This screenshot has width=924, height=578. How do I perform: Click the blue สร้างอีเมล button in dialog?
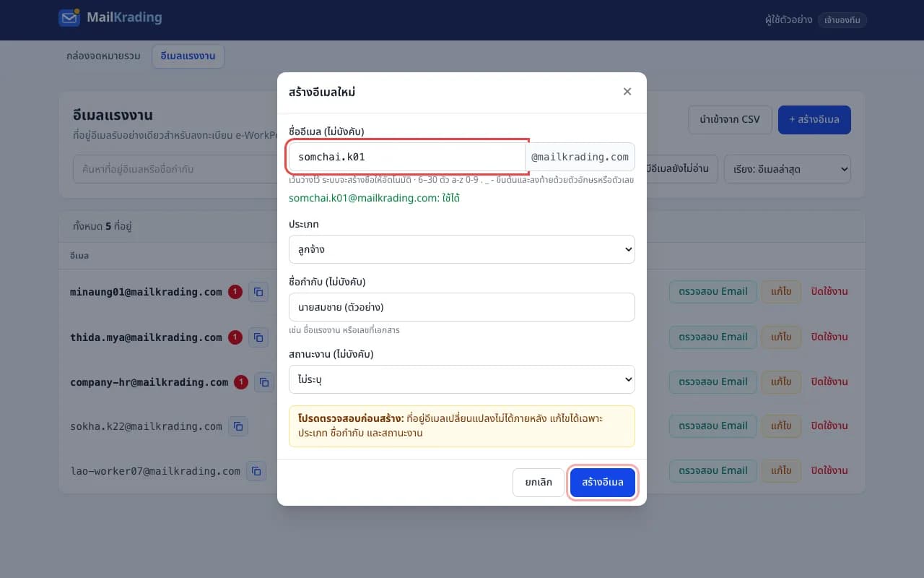coord(603,483)
